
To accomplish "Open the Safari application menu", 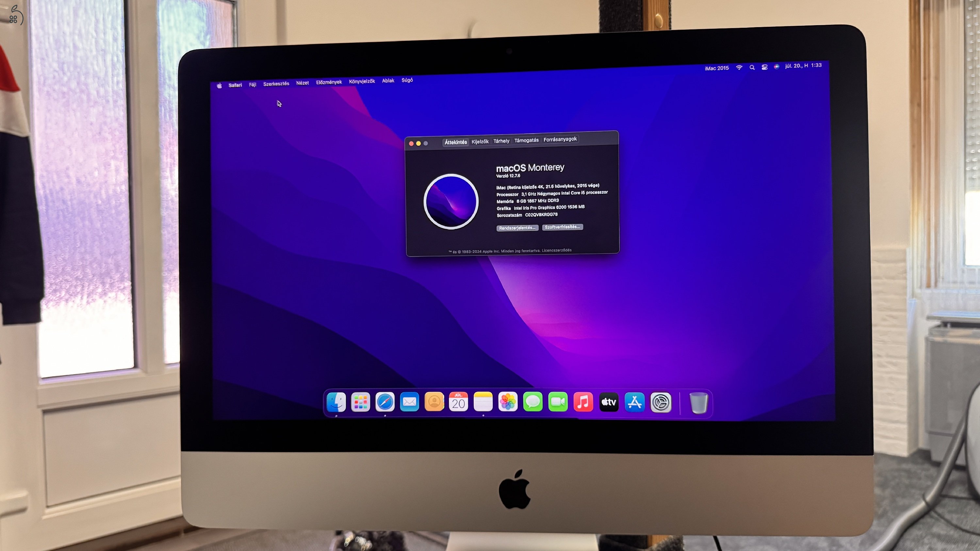I will (235, 85).
